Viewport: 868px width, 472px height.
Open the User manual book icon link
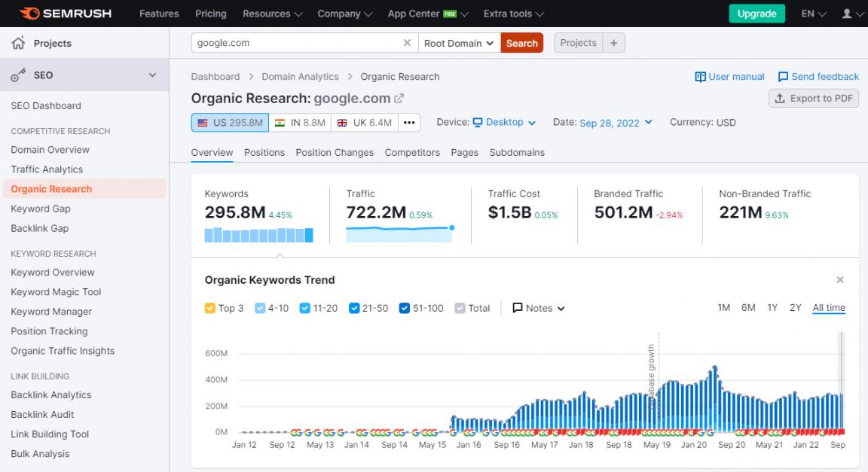click(700, 77)
